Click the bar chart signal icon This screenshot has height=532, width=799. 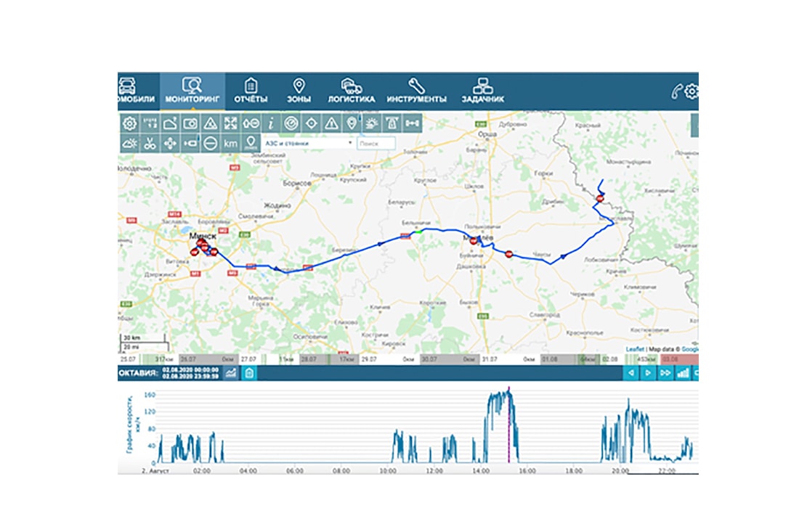(x=682, y=373)
